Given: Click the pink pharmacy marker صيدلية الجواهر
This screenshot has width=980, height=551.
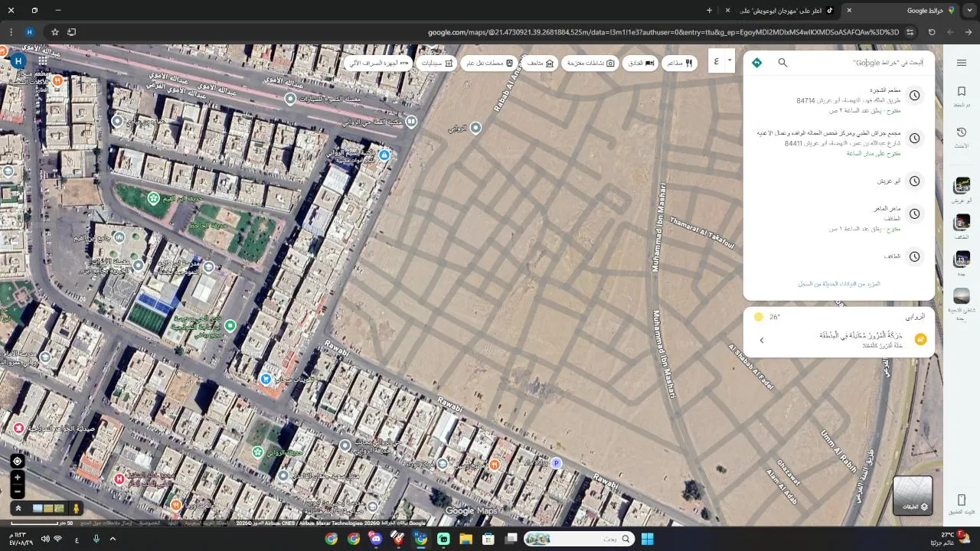Looking at the screenshot, I should pyautogui.click(x=18, y=429).
